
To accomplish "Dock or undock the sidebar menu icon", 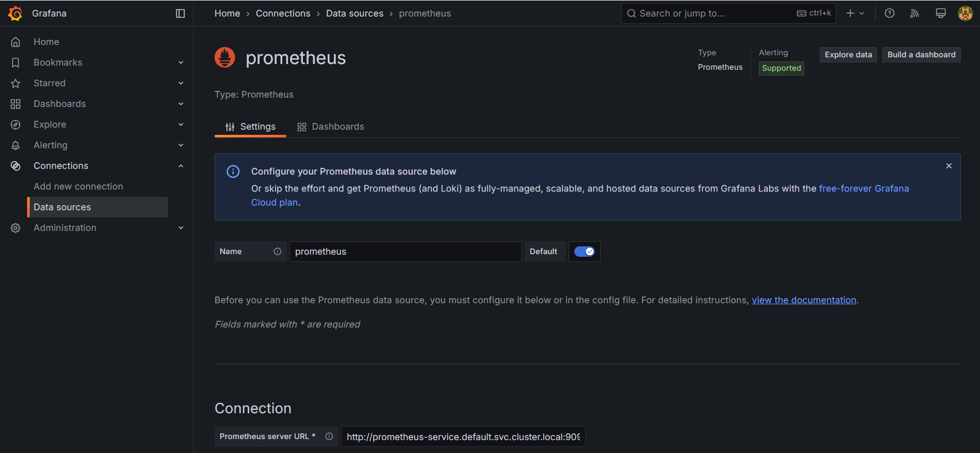I will click(x=180, y=13).
